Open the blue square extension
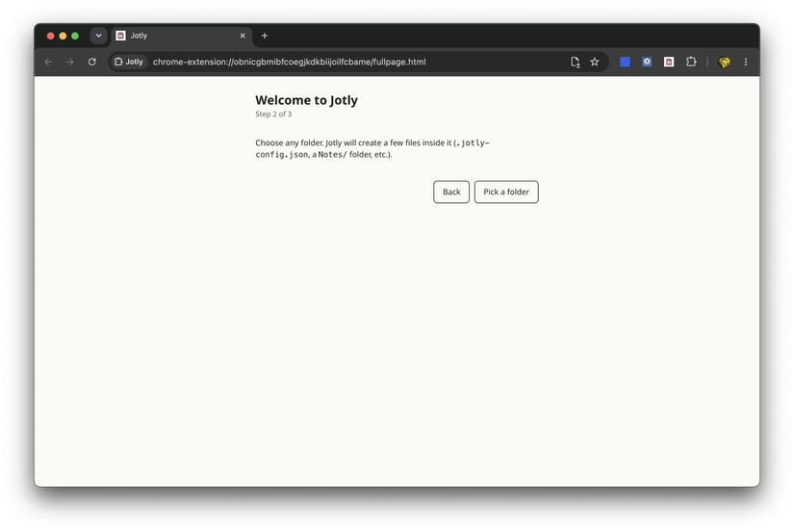 (x=625, y=62)
